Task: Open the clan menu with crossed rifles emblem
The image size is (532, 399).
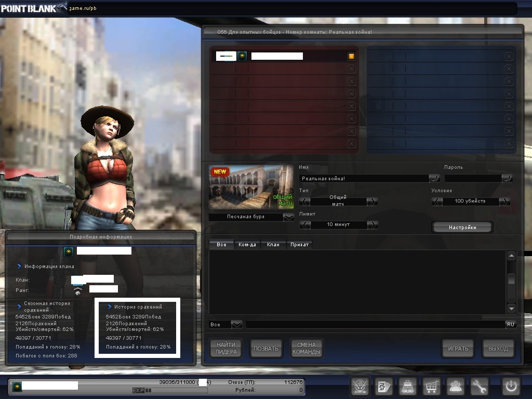Action: (x=360, y=386)
